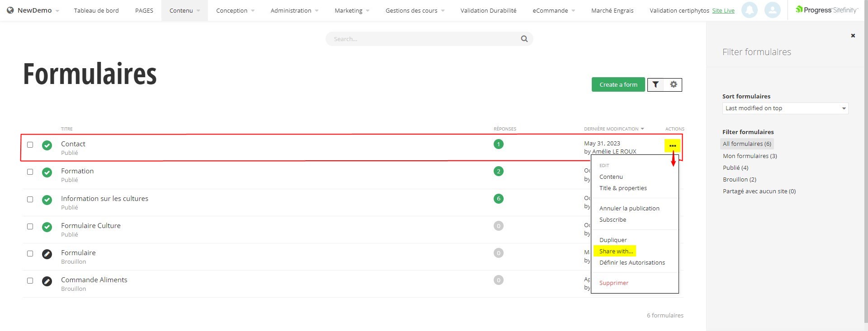
Task: Tick the checkbox for Contact form
Action: point(30,145)
